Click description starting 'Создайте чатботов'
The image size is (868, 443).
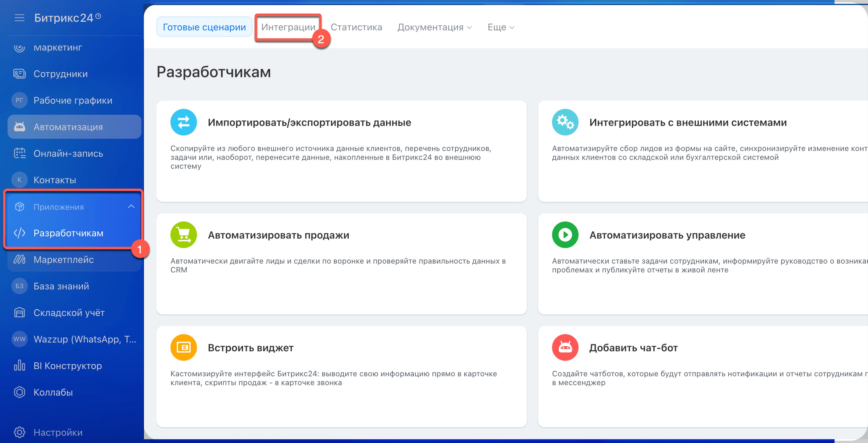710,378
